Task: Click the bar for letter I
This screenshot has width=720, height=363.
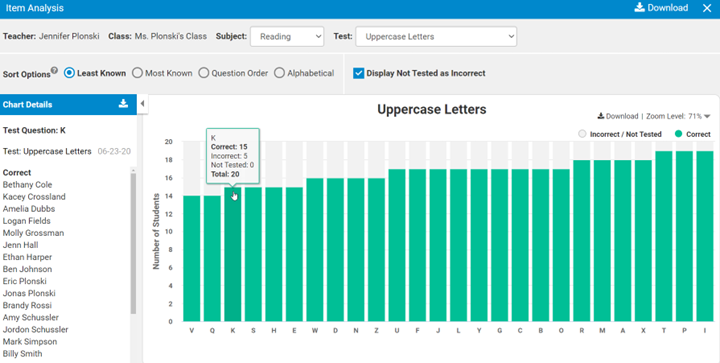Action: click(x=705, y=236)
